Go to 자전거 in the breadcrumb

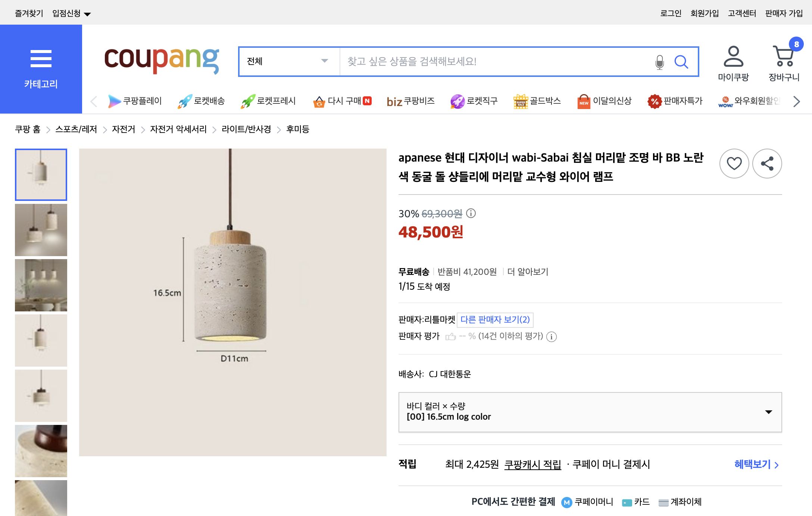click(124, 129)
